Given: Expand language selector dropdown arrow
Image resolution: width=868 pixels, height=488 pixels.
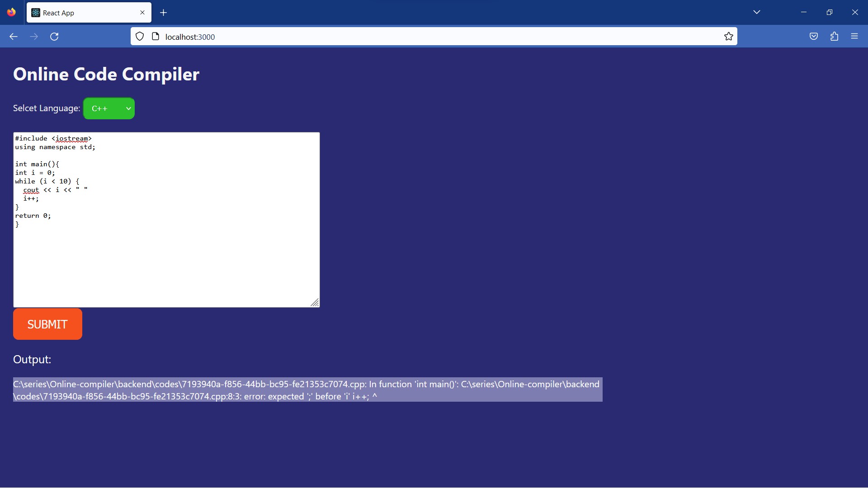Looking at the screenshot, I should [127, 108].
